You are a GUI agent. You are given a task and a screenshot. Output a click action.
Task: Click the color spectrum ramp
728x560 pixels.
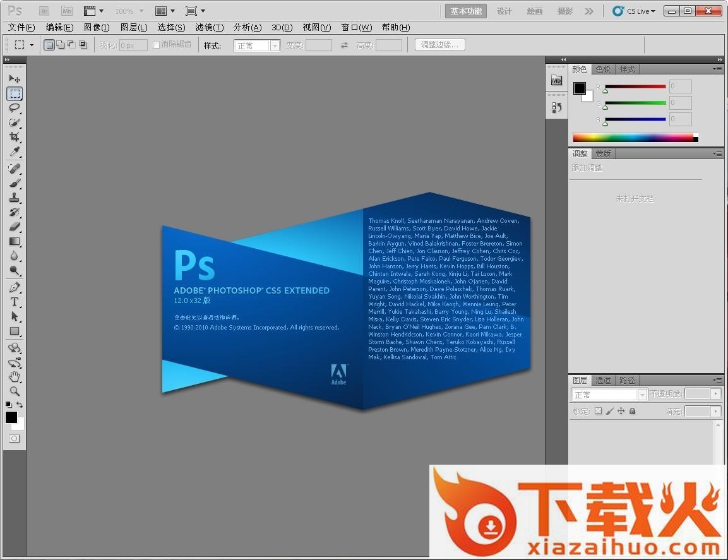coord(635,138)
